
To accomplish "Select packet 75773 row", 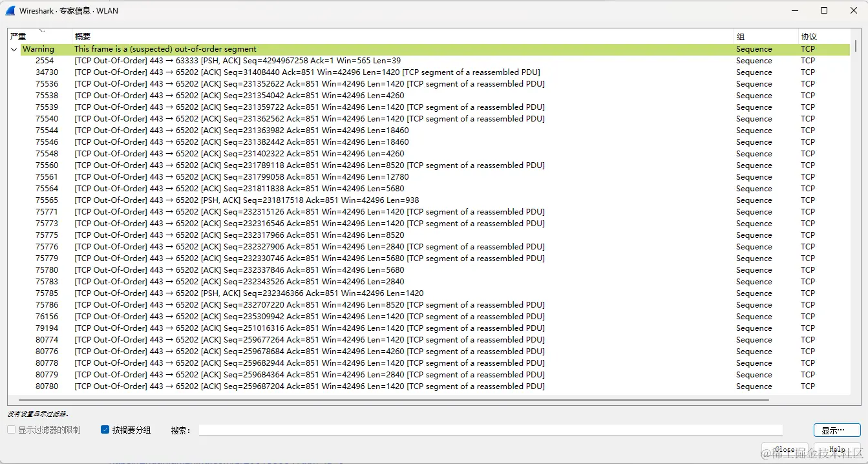I will (x=429, y=224).
